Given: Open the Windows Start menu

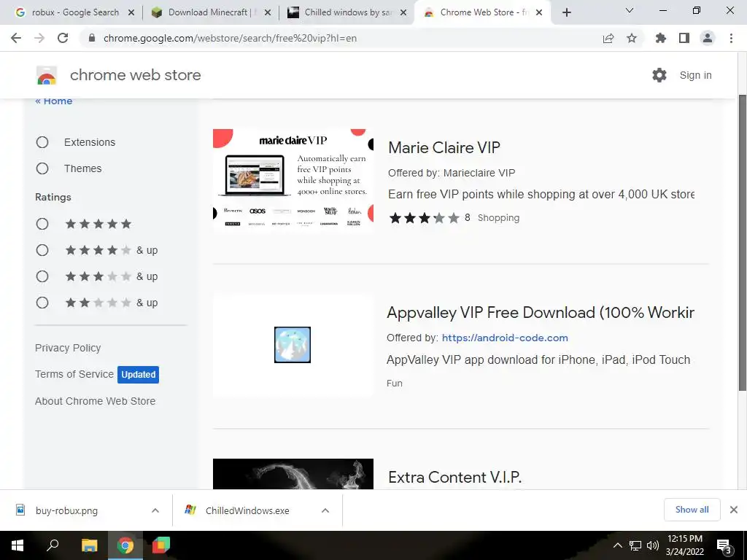Looking at the screenshot, I should click(18, 545).
